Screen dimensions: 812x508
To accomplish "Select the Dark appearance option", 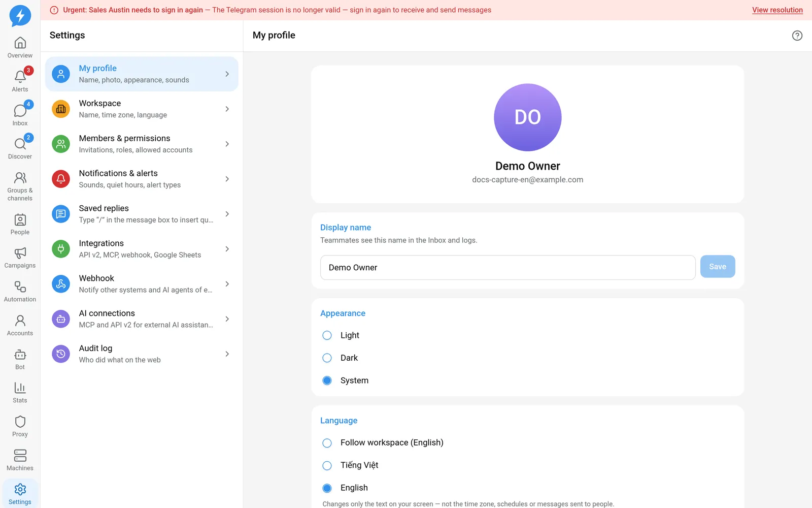I will point(327,358).
